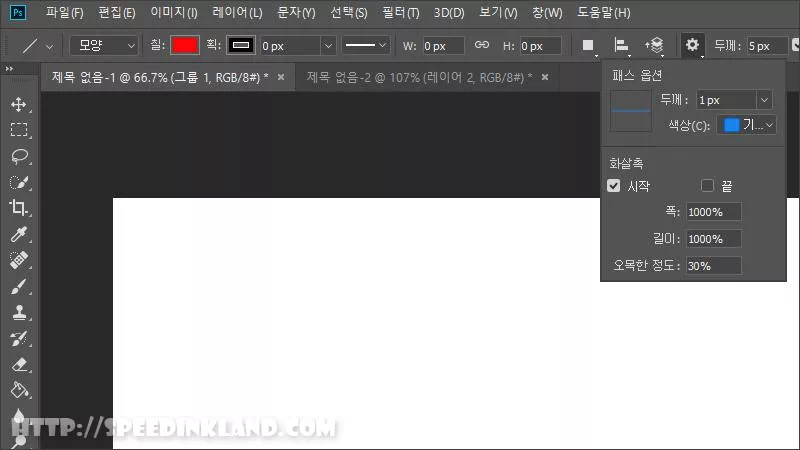Click the red fill color swatch
The image size is (800, 450).
(x=185, y=45)
